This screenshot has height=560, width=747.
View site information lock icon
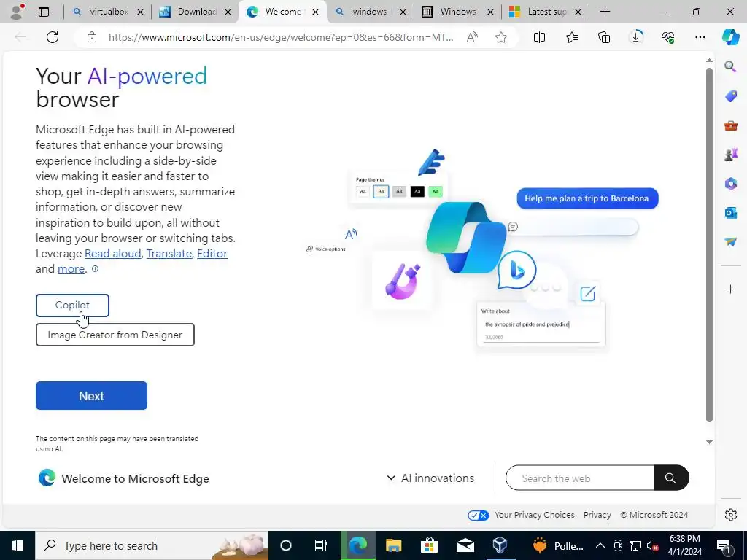(x=92, y=37)
